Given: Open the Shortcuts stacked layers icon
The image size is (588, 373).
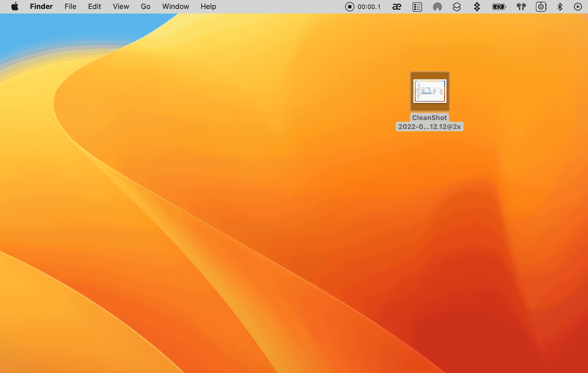Looking at the screenshot, I should tap(457, 7).
